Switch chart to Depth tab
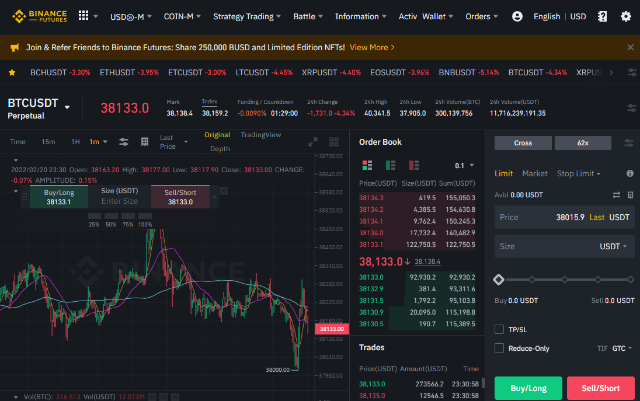 [x=220, y=149]
